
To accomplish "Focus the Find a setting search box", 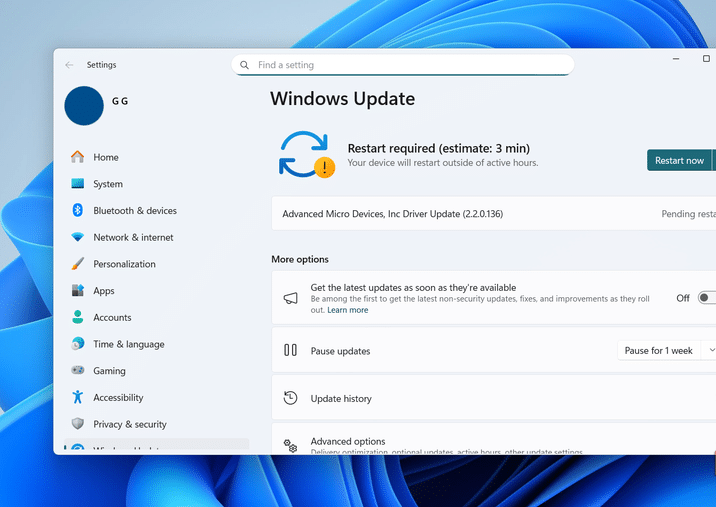I will [403, 65].
